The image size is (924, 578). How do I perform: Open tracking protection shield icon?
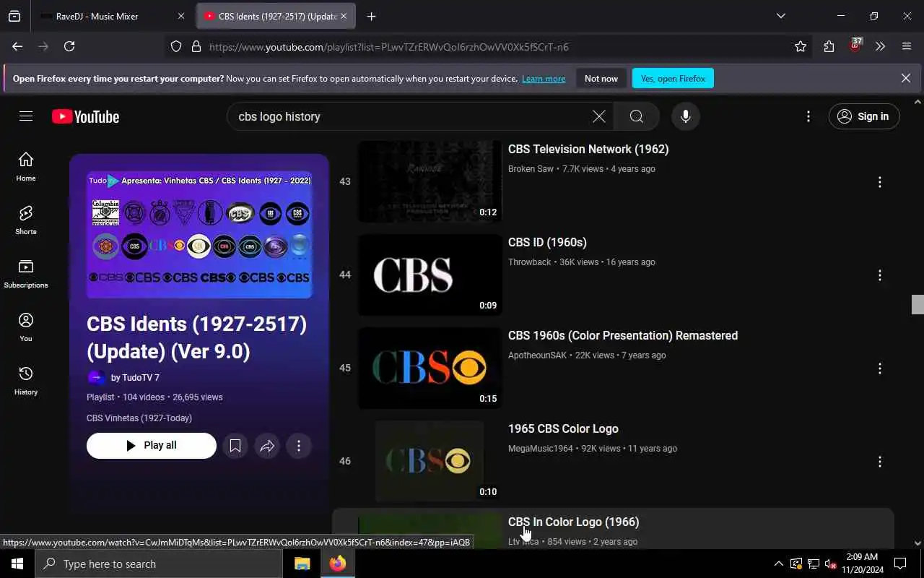click(176, 46)
